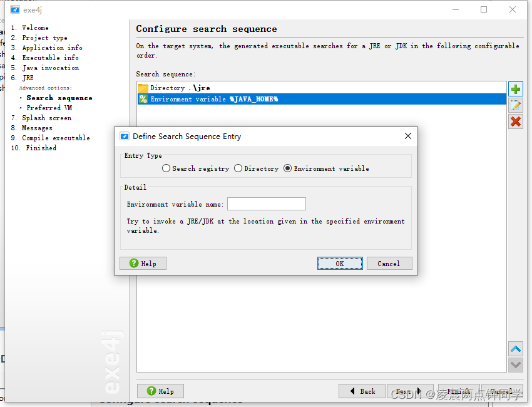532x407 pixels.
Task: Open the Application info step
Action: pos(52,48)
